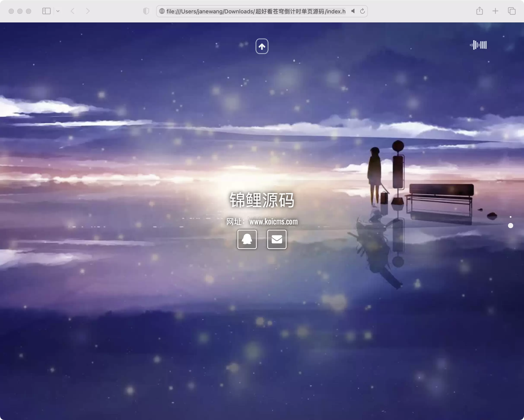The width and height of the screenshot is (524, 420).
Task: Go forward to the next page
Action: pos(88,11)
